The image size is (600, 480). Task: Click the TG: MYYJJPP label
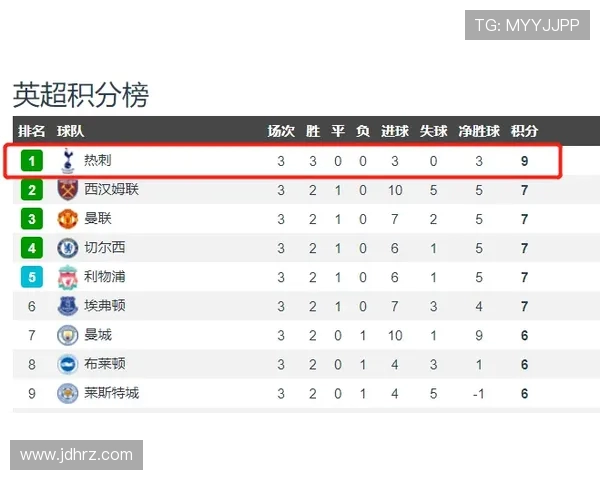[x=527, y=25]
